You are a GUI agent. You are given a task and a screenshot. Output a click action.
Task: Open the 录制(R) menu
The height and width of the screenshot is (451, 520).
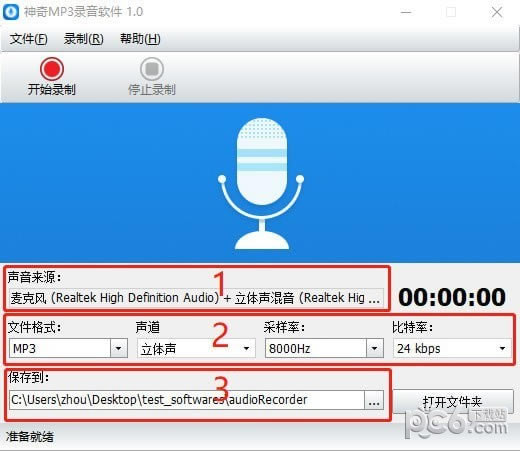pos(84,39)
